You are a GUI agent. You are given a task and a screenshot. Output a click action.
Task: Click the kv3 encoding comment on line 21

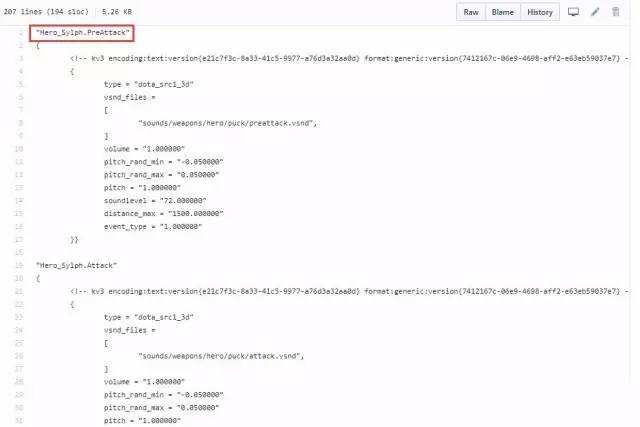(349, 291)
